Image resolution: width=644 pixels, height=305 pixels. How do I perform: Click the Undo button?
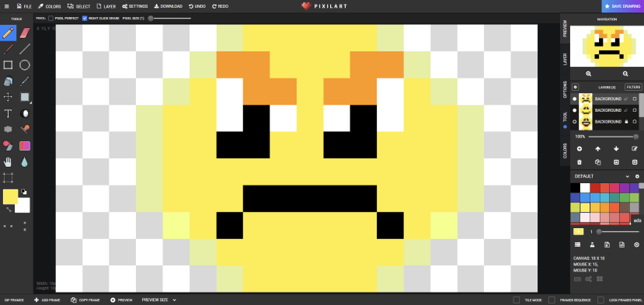pyautogui.click(x=197, y=6)
